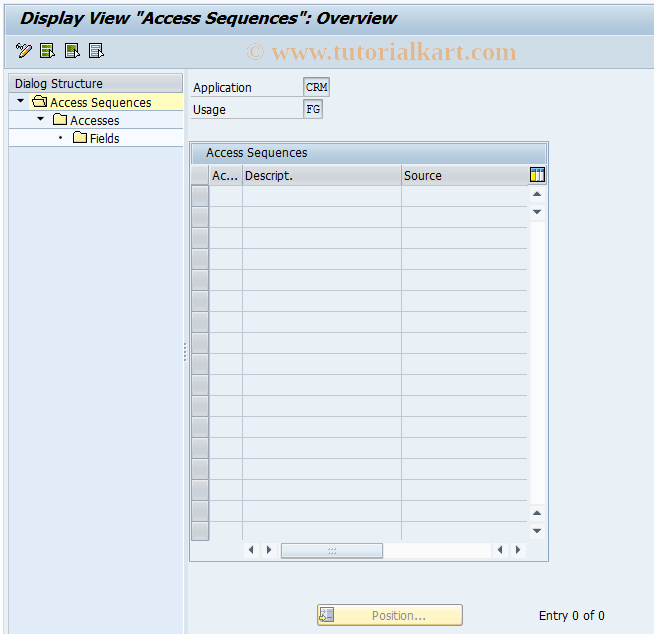Click the Select All toolbar icon

(47, 51)
